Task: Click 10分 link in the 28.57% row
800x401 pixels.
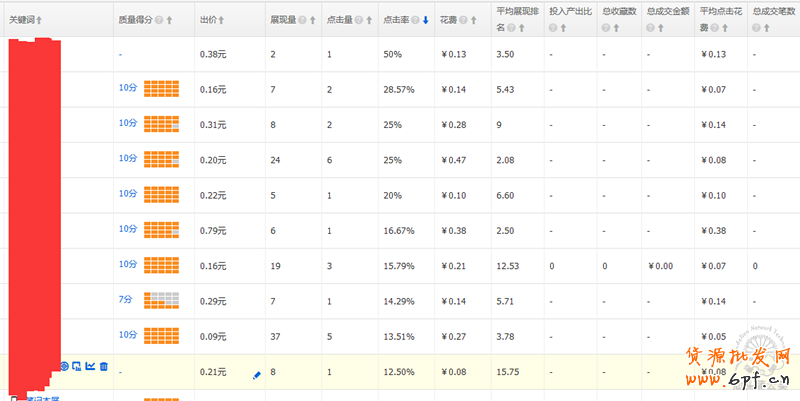Action: coord(127,88)
